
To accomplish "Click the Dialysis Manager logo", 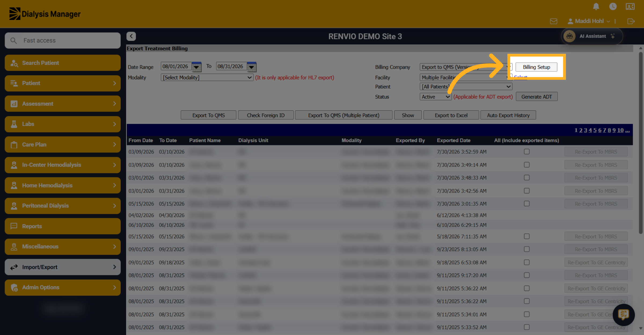I will click(45, 14).
